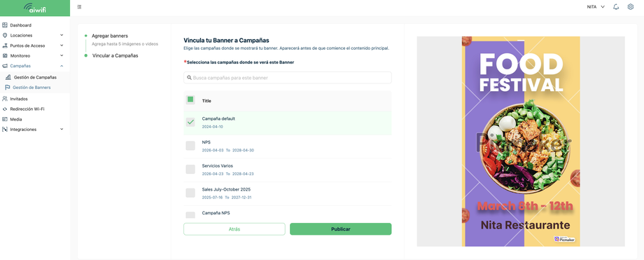Image resolution: width=644 pixels, height=260 pixels.
Task: Click the Integraciones icon
Action: [x=5, y=129]
